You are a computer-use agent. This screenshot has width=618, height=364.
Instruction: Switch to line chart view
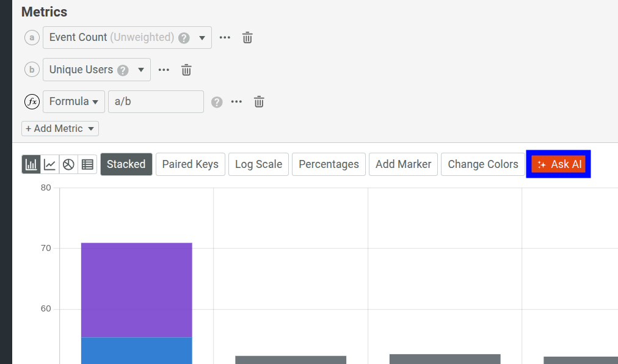[x=49, y=164]
